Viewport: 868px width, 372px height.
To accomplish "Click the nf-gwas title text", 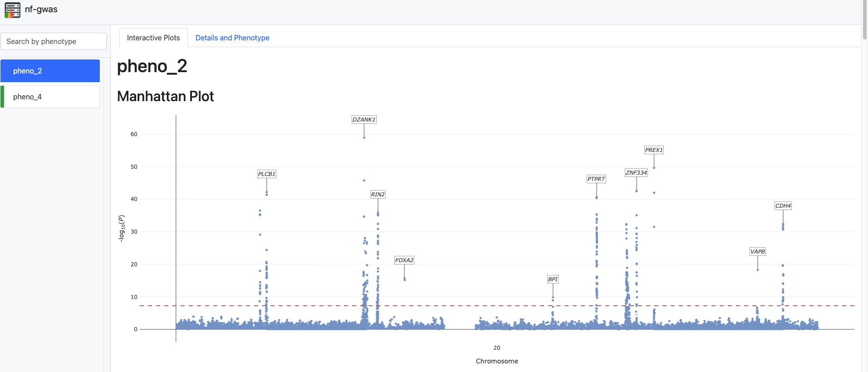I will tap(41, 10).
